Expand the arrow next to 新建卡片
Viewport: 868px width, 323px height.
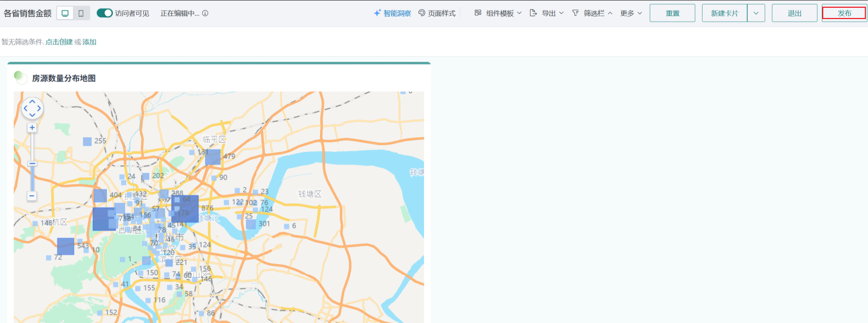[x=756, y=13]
